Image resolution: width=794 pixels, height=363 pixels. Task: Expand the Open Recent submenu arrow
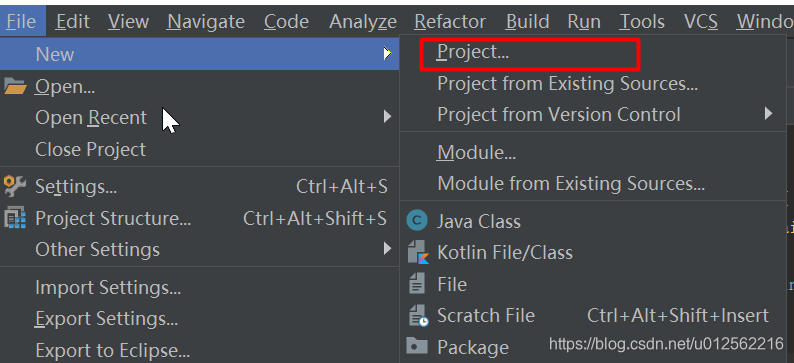coord(387,117)
